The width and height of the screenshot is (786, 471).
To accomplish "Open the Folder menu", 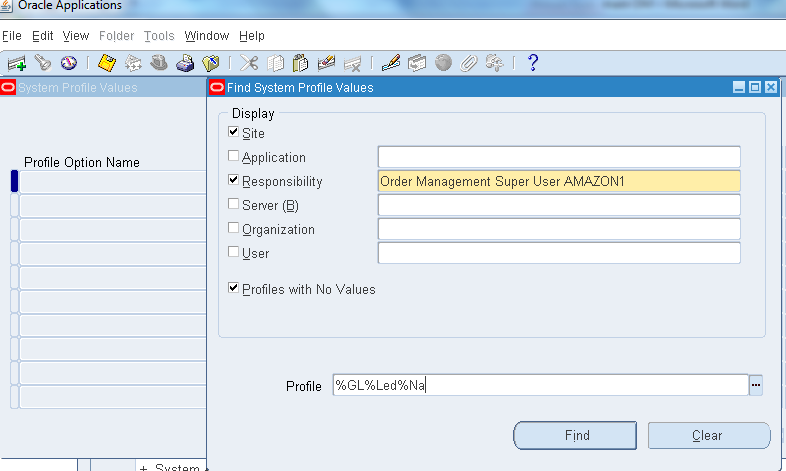I will [116, 36].
